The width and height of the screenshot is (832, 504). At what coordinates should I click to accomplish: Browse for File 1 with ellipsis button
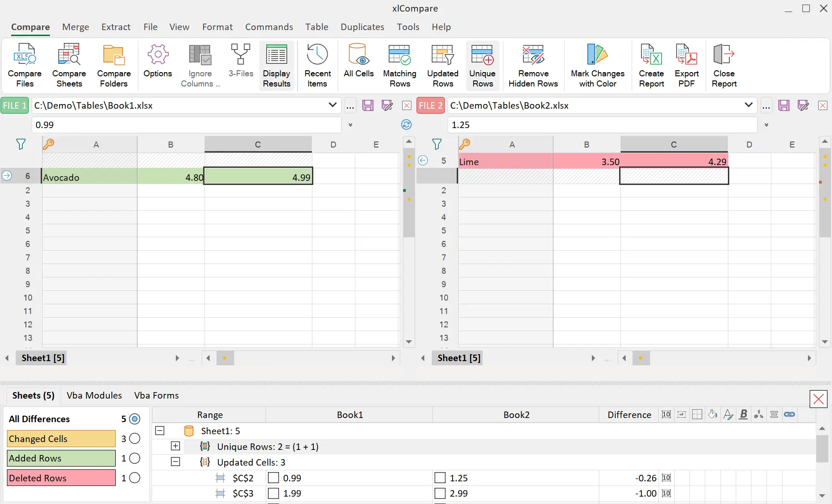(350, 106)
